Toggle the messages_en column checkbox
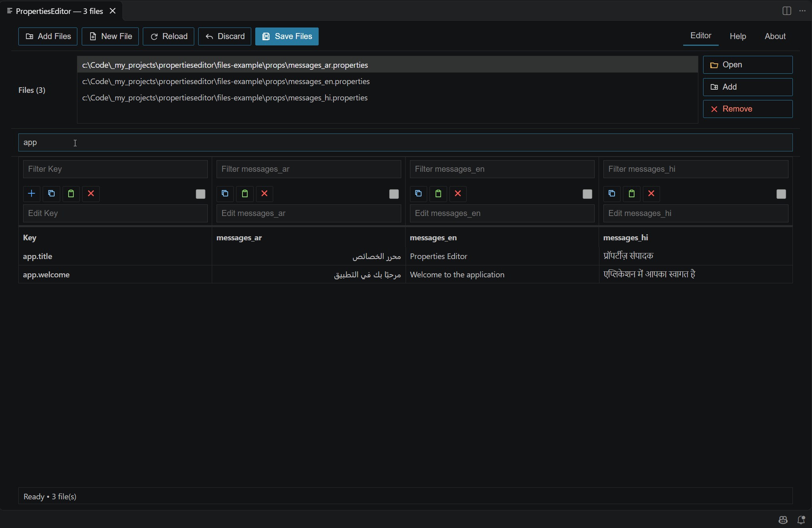The image size is (812, 528). [x=587, y=194]
